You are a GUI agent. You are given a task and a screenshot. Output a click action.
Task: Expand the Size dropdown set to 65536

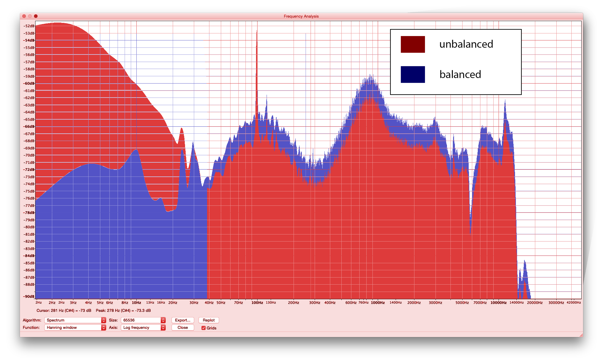coord(143,320)
